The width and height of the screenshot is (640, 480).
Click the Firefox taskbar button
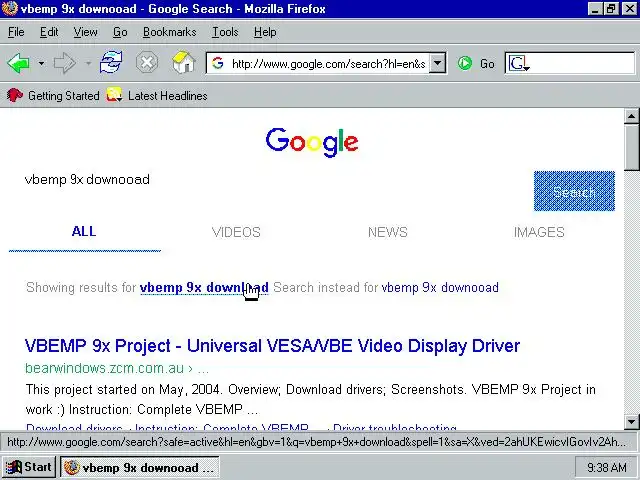click(140, 467)
